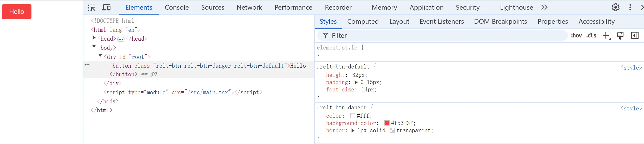Toggle the rendering emulations paintbrush icon
Viewport: 644px width, 144px height.
pyautogui.click(x=620, y=35)
